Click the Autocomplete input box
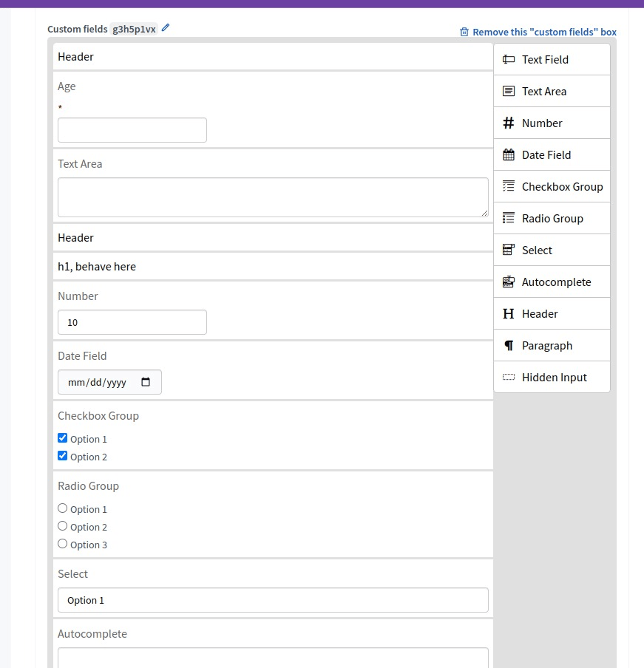 273,658
